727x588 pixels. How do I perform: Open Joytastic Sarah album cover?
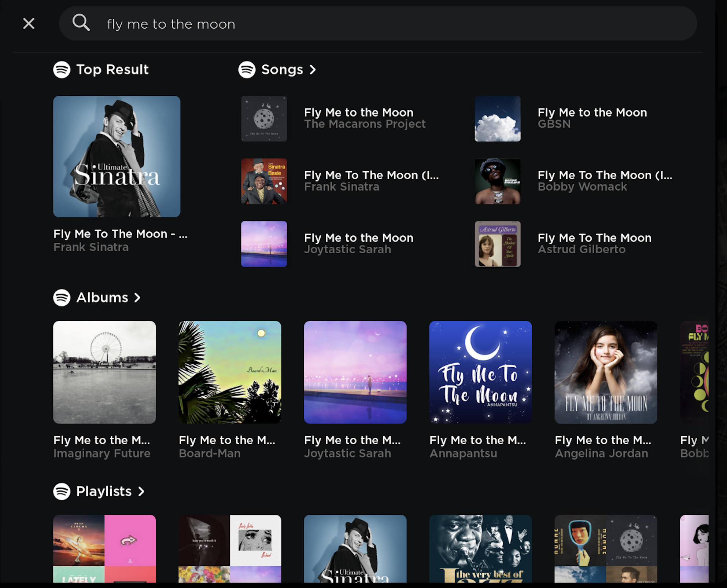354,372
